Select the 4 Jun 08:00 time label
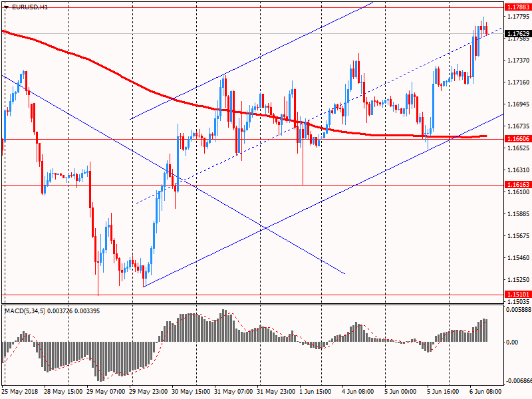Viewport: 532px width, 399px height. pos(358,392)
